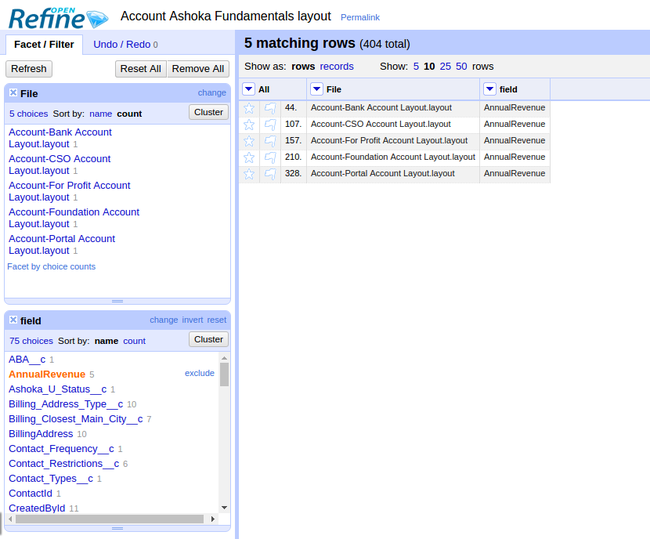
Task: Show 25 rows per page
Action: pos(446,66)
